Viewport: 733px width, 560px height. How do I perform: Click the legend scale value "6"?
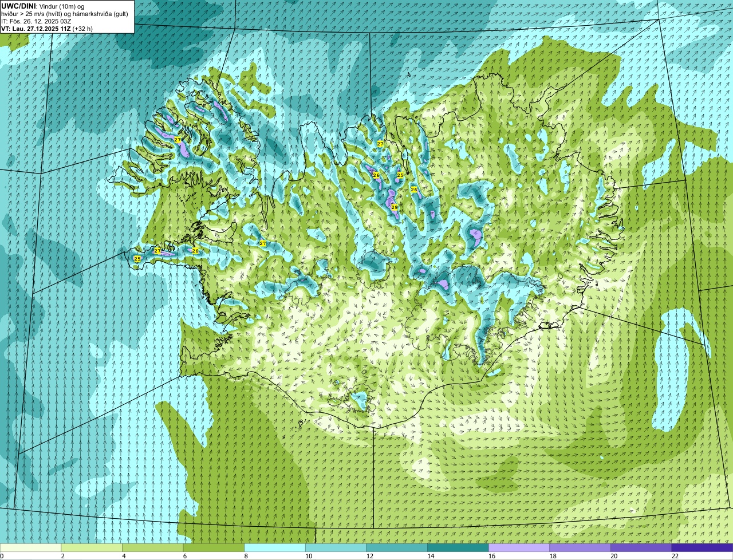coord(185,556)
